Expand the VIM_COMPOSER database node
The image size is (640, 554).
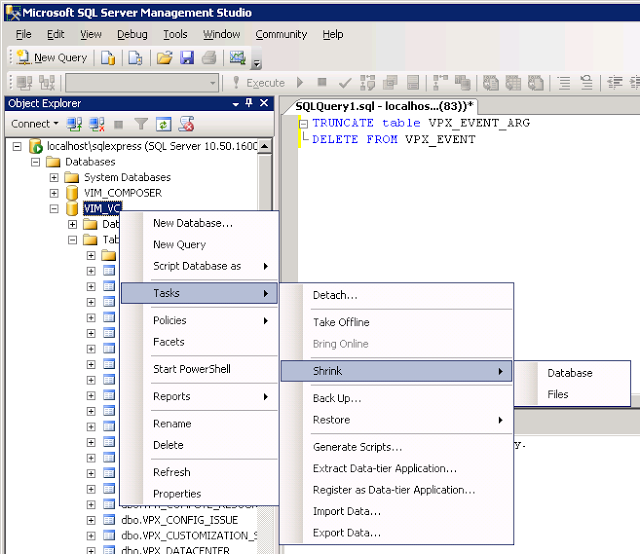point(55,193)
